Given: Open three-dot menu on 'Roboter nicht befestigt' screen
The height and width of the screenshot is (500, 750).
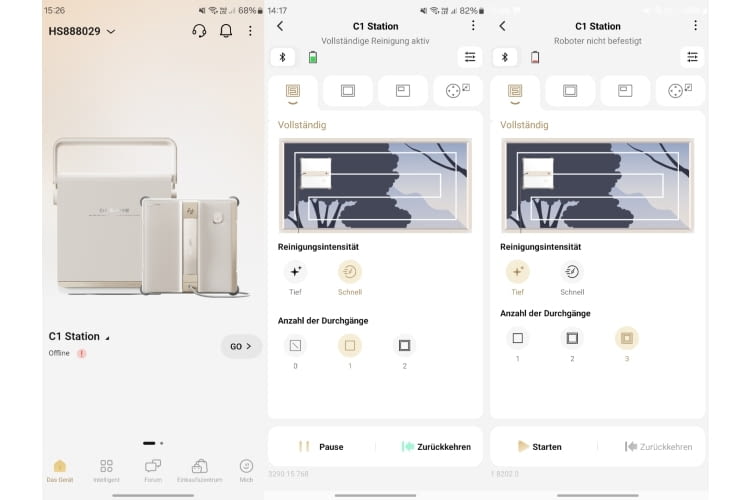Looking at the screenshot, I should pos(695,25).
